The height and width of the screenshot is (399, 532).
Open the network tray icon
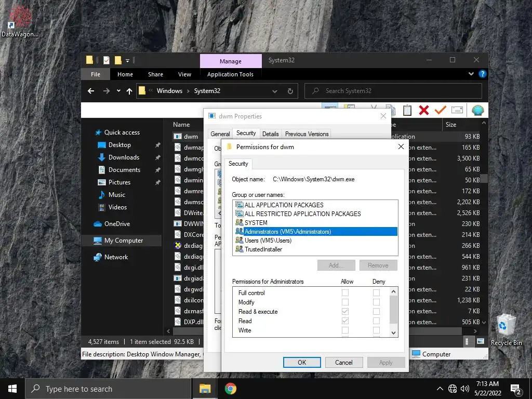453,389
